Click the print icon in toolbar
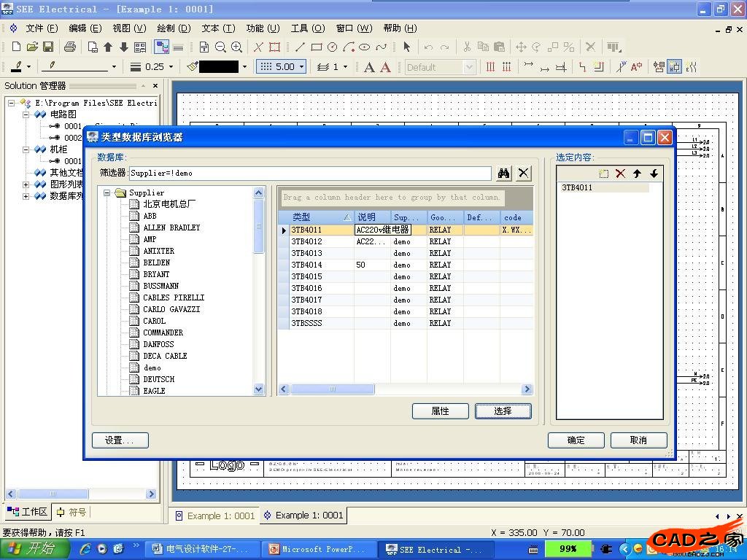 [70, 47]
